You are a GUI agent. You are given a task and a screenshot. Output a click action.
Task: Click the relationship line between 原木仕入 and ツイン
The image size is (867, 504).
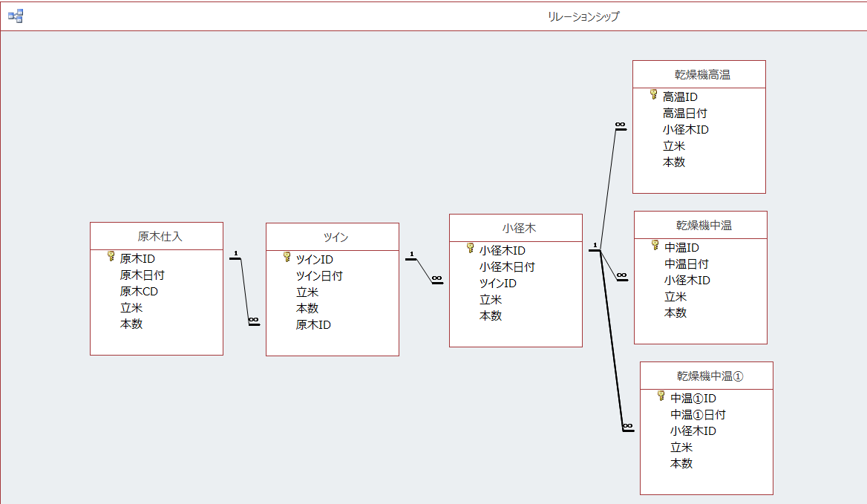point(245,291)
